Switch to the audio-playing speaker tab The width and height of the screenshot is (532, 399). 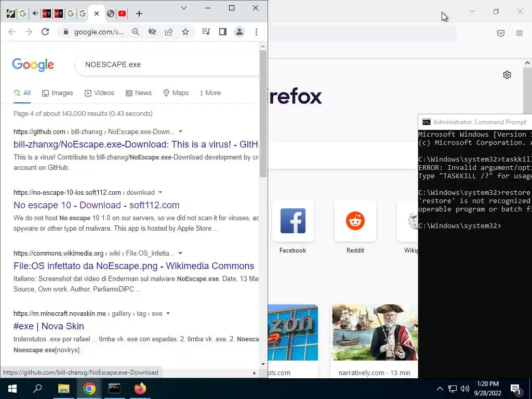pos(35,14)
